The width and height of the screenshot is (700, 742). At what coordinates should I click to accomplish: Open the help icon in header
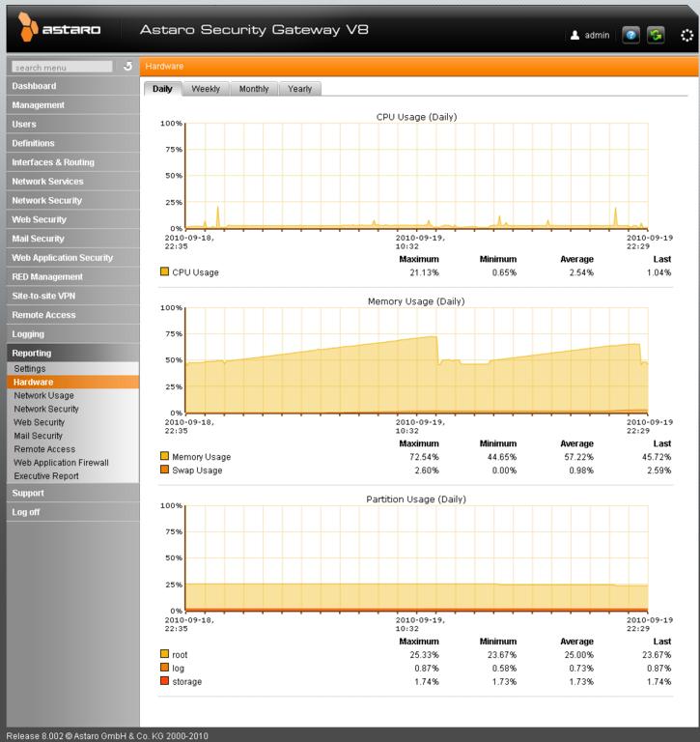630,35
